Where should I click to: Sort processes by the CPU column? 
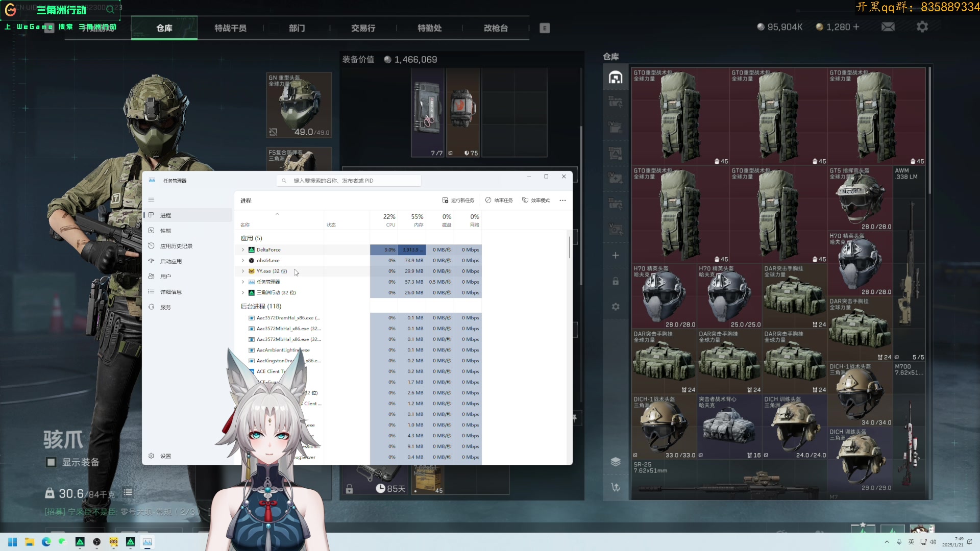click(384, 220)
